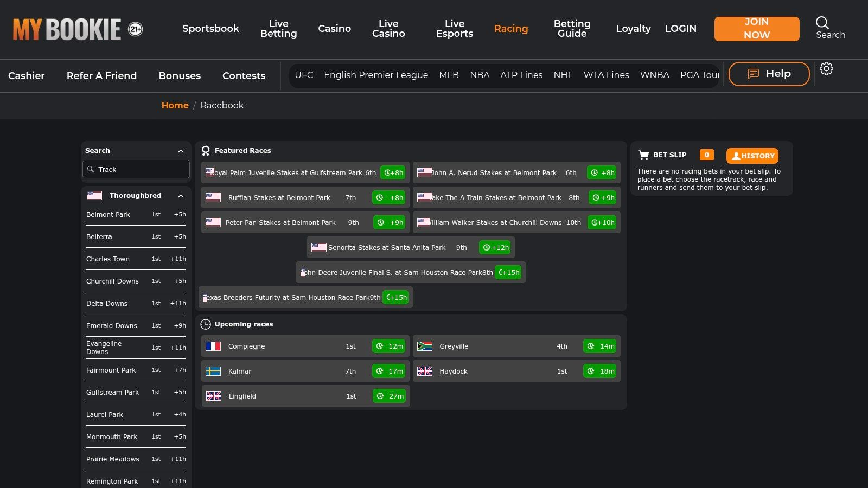Click the +12h badge for Senorita Stakes
This screenshot has width=868, height=488.
point(495,247)
